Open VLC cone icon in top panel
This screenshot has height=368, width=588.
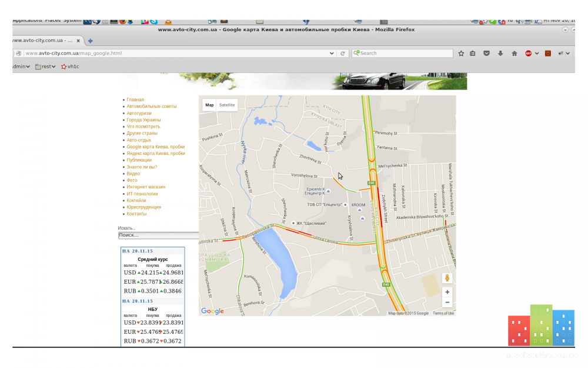point(168,21)
